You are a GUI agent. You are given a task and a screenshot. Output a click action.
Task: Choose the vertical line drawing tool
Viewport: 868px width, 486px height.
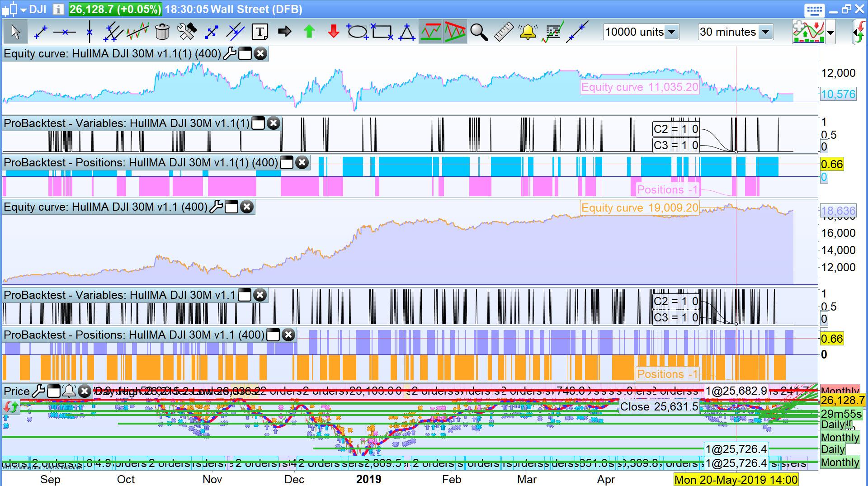tap(90, 32)
